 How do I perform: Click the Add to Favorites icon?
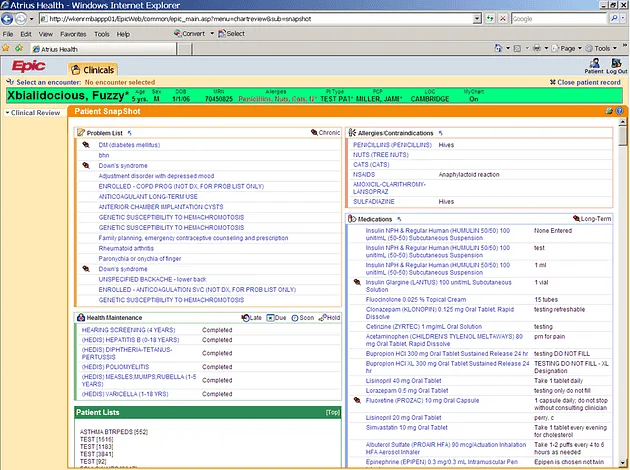point(18,49)
